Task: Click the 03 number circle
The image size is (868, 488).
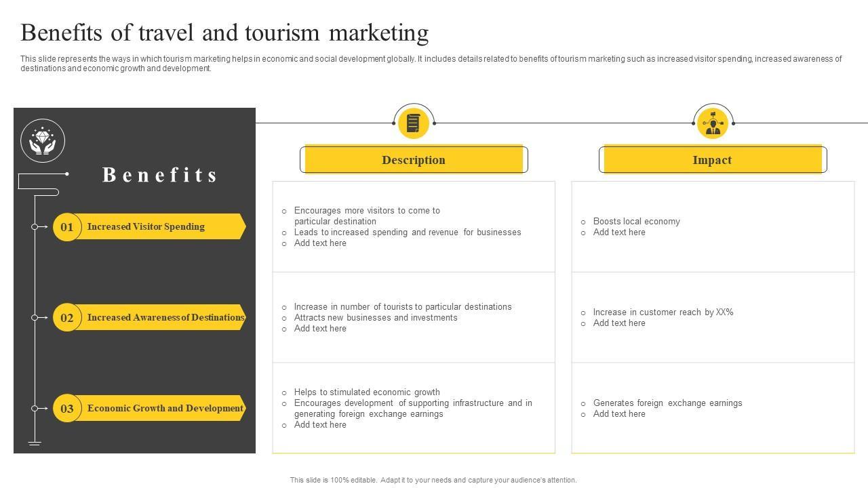Action: coord(67,409)
